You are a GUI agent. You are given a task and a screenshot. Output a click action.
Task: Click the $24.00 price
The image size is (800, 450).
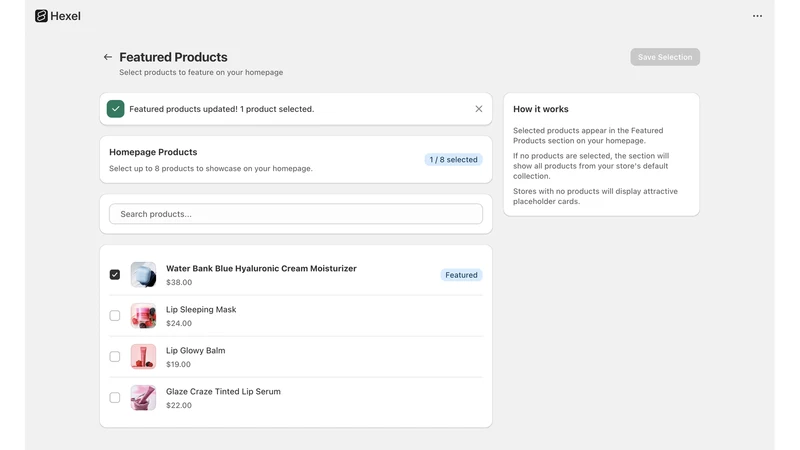point(179,323)
